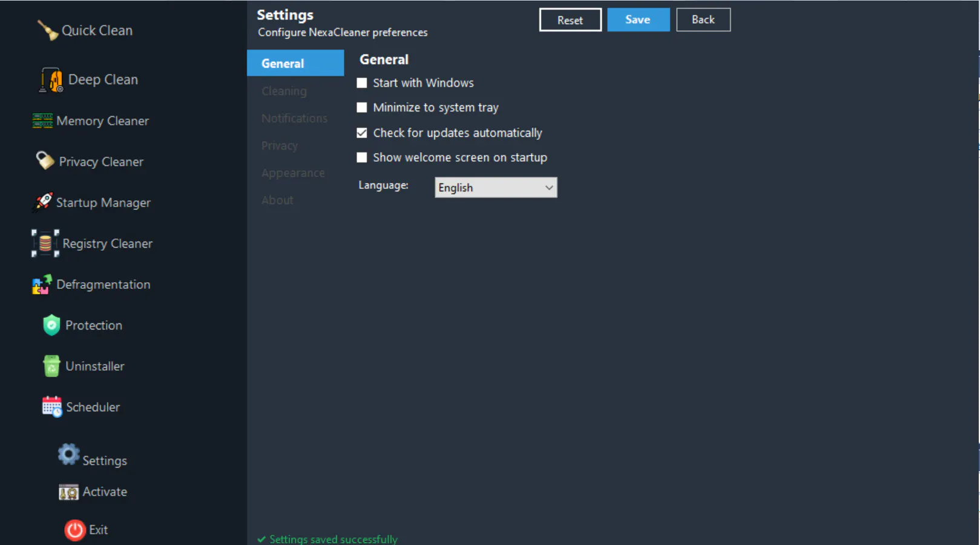Click the Settings label in sidebar
The height and width of the screenshot is (545, 980).
click(x=105, y=461)
